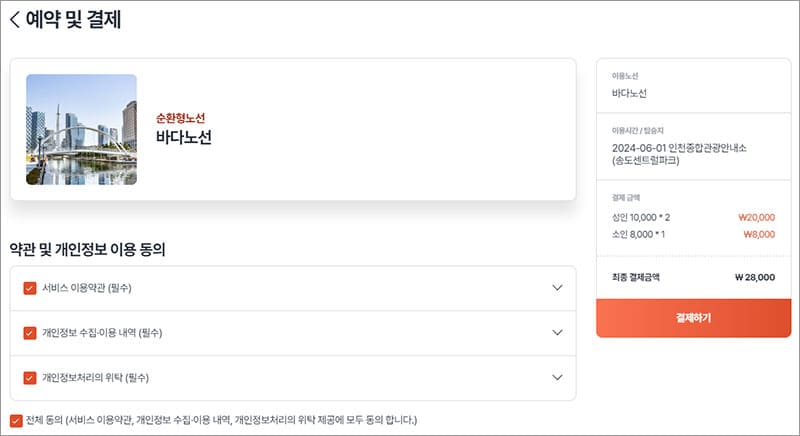Untick the 개인정보처리의 위탁 (필수) checkbox
This screenshot has height=436, width=800.
(29, 378)
